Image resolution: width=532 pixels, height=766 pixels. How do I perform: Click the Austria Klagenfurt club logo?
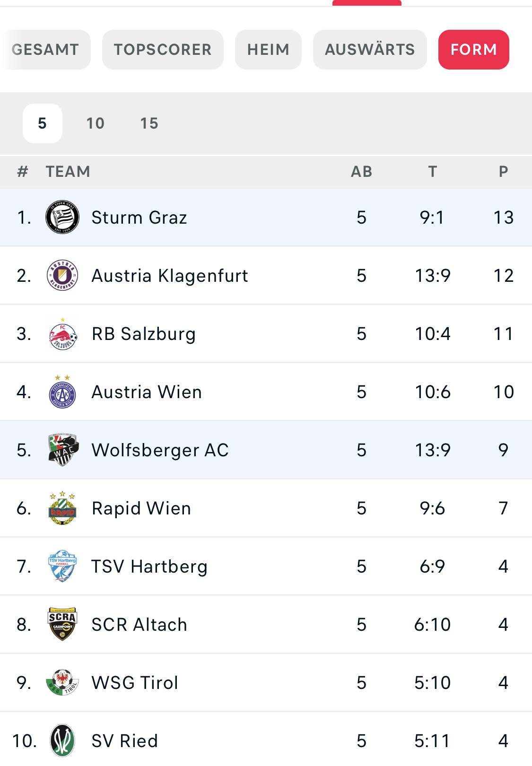tap(62, 276)
